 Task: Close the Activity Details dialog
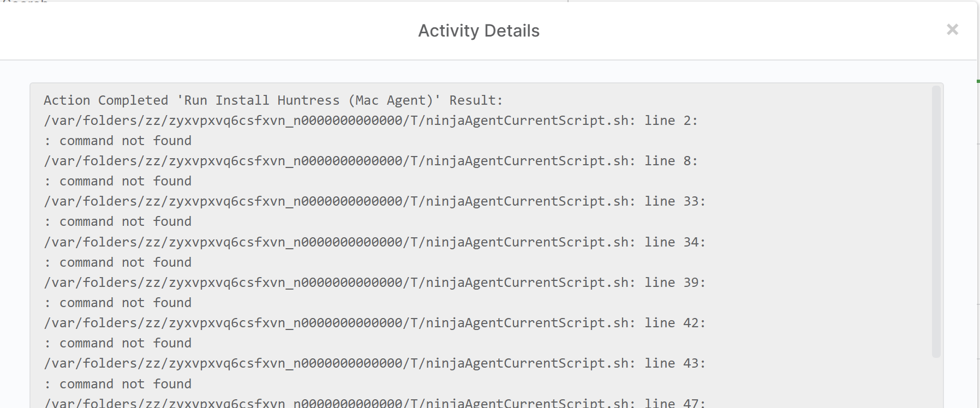(952, 29)
